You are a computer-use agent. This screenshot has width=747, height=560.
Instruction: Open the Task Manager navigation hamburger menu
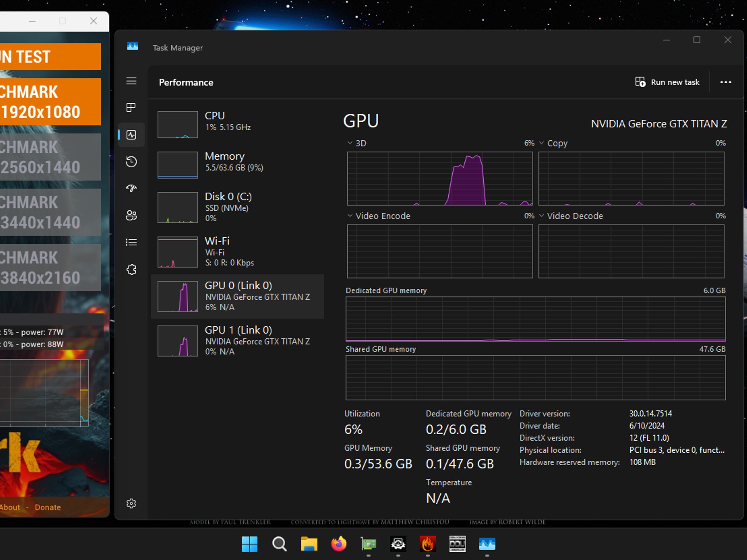(131, 81)
